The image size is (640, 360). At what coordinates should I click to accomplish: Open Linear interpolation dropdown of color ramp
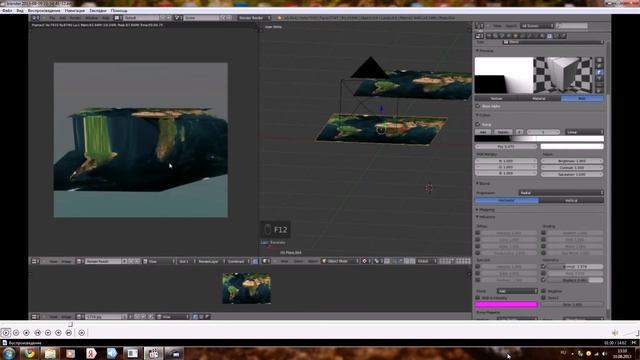coord(584,132)
